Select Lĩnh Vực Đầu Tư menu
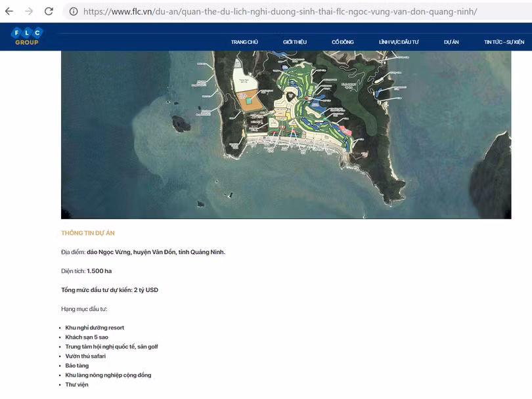The width and height of the screenshot is (532, 399). (x=399, y=42)
